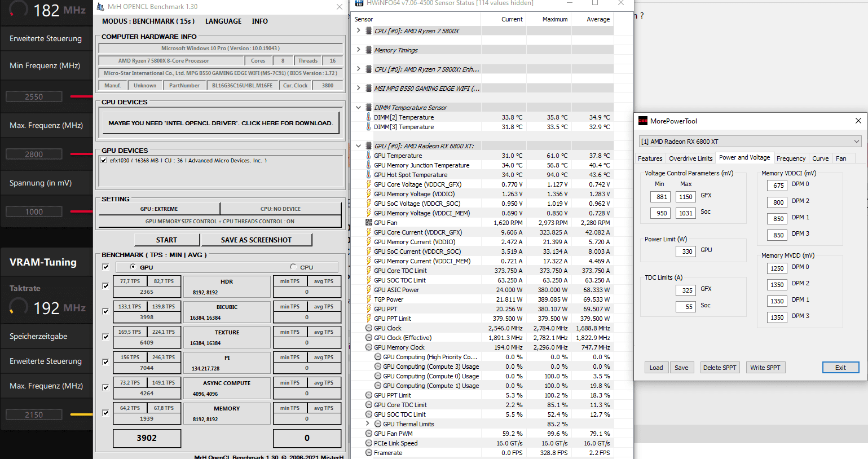The image size is (868, 459).
Task: Select the GPU radio button in benchmark section
Action: (x=133, y=267)
